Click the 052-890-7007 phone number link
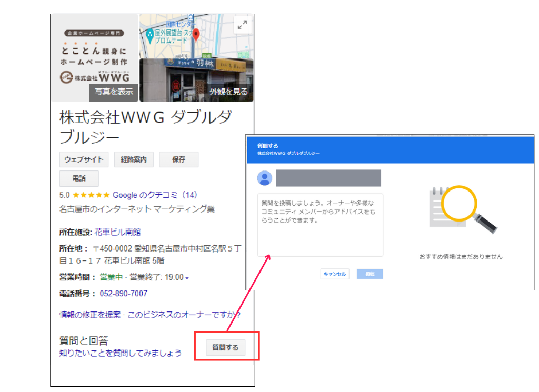This screenshot has width=539, height=392. point(124,295)
